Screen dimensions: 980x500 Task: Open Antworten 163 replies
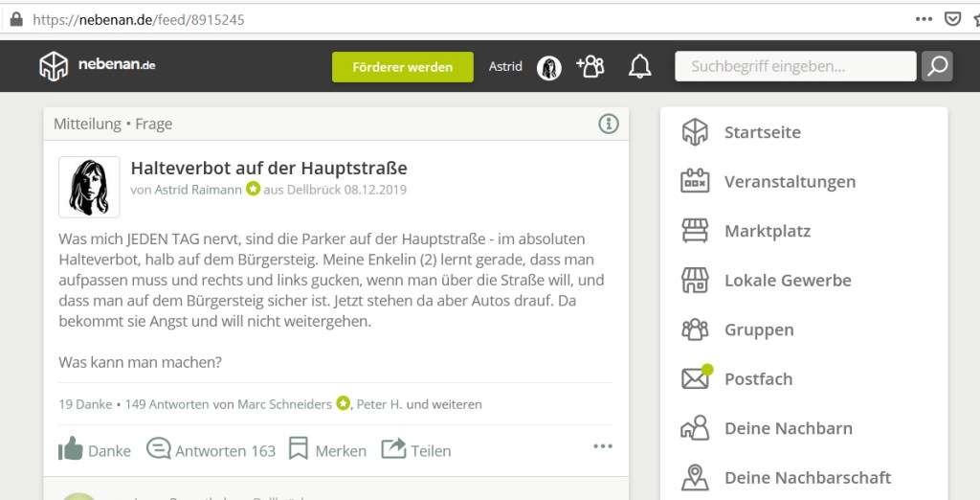coord(212,450)
